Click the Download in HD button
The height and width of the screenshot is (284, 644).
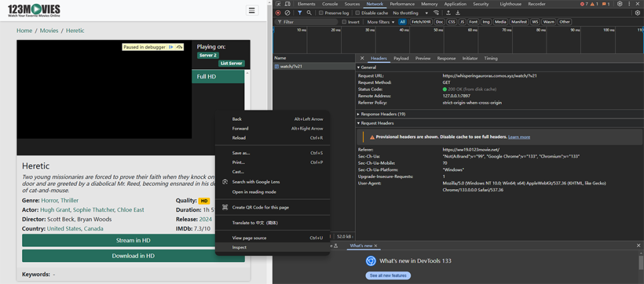133,256
